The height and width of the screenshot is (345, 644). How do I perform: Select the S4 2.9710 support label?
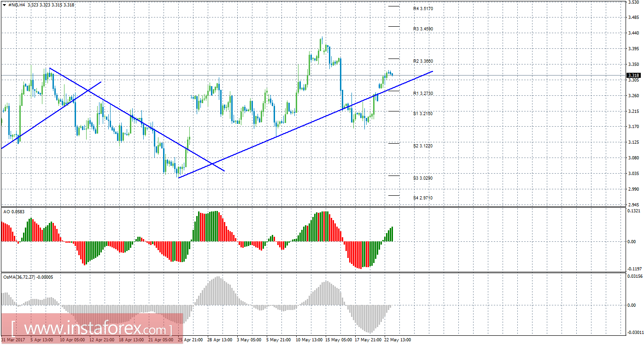(423, 198)
